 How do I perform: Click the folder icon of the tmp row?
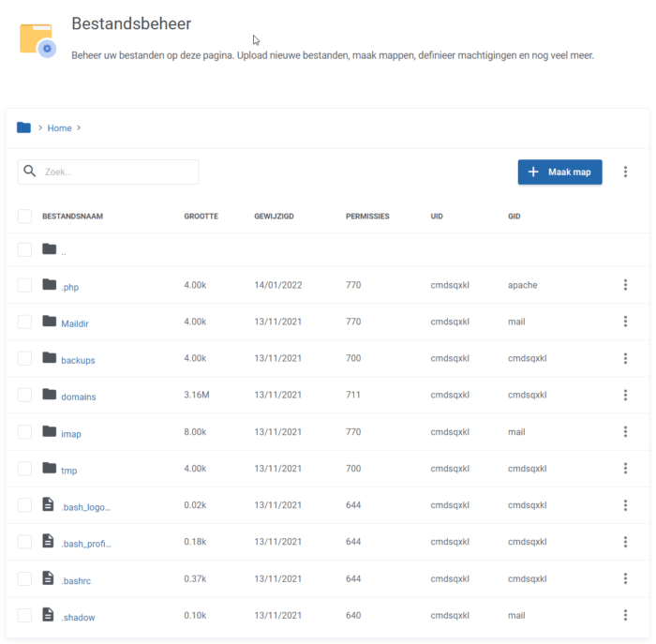50,468
